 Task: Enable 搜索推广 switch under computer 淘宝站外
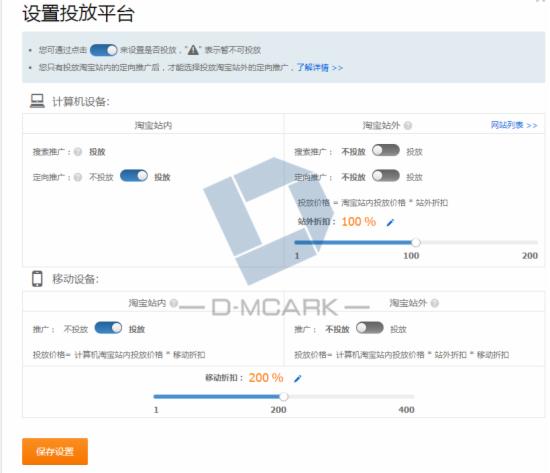[386, 150]
